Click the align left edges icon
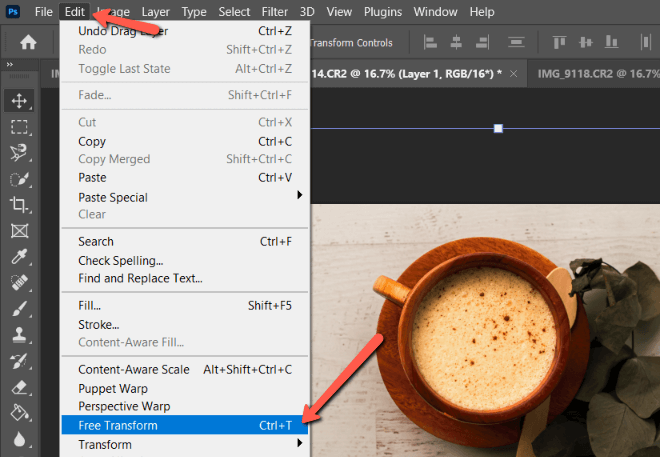 point(431,43)
